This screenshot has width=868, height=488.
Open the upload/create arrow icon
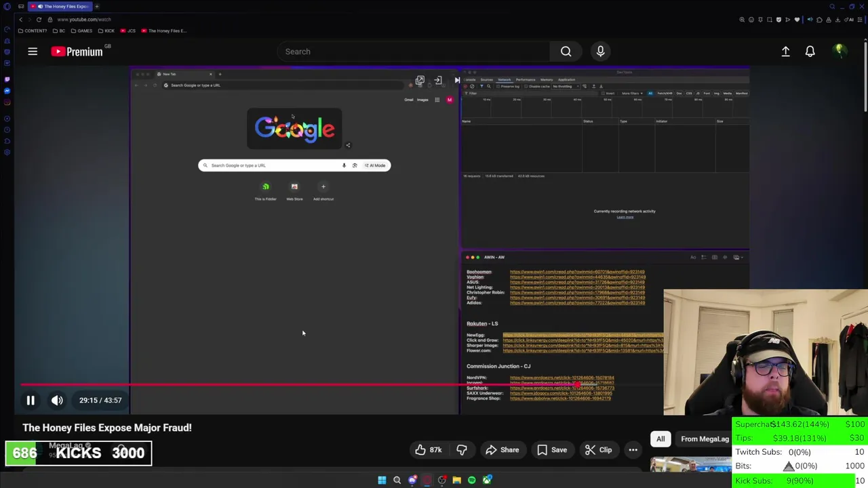coord(785,52)
